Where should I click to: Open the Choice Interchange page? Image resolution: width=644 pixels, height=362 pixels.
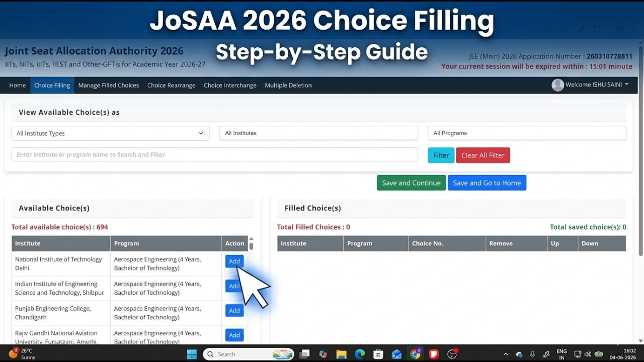pos(230,85)
